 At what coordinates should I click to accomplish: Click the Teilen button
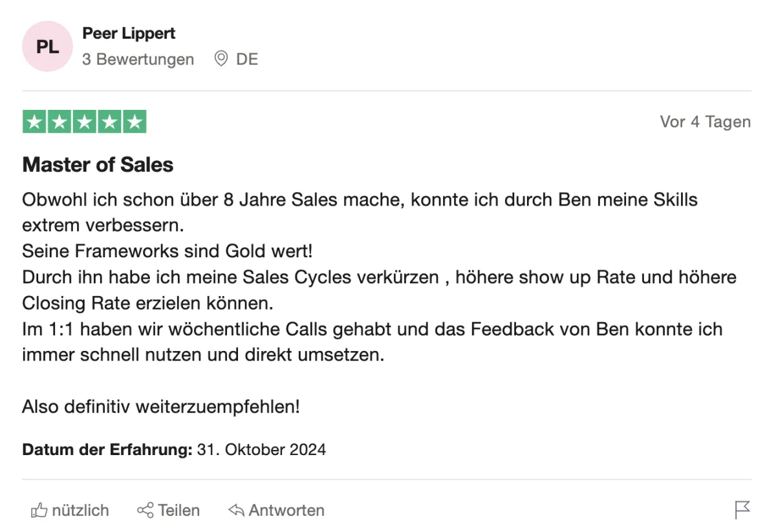169,510
